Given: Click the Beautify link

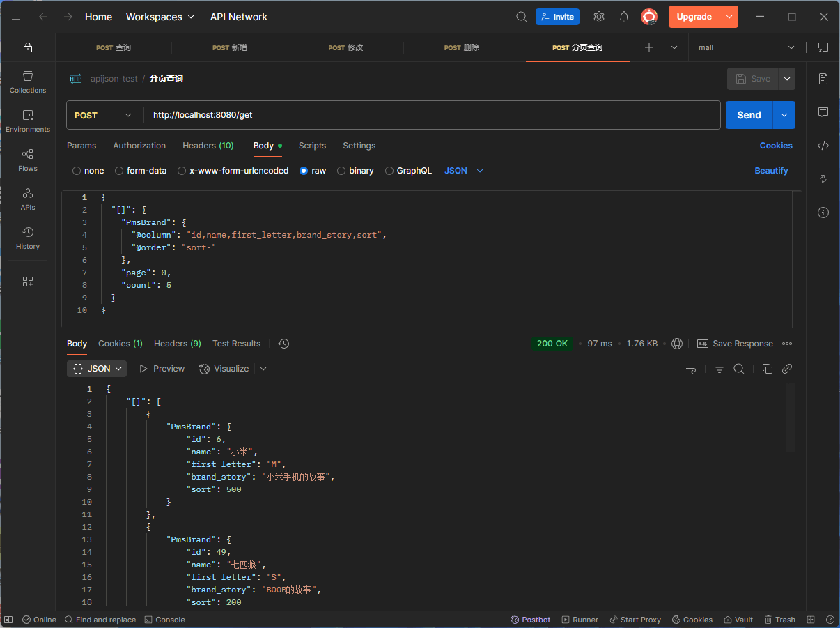Looking at the screenshot, I should (771, 171).
